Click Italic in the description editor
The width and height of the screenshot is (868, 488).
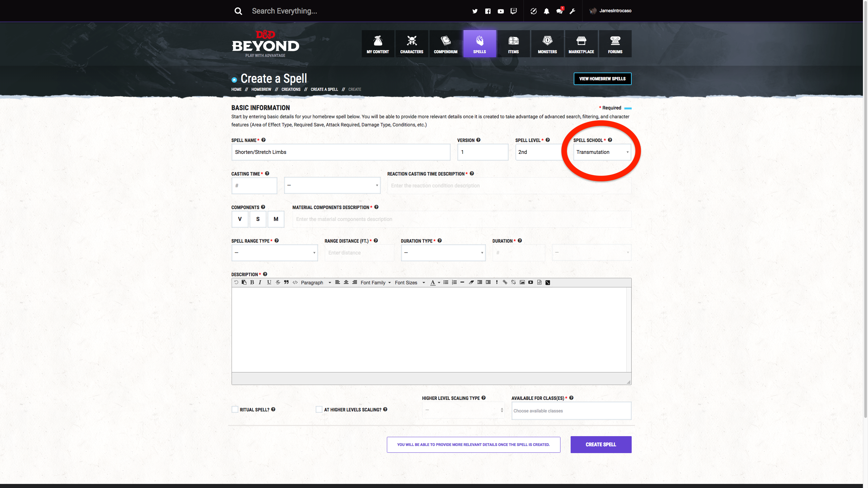(x=260, y=282)
